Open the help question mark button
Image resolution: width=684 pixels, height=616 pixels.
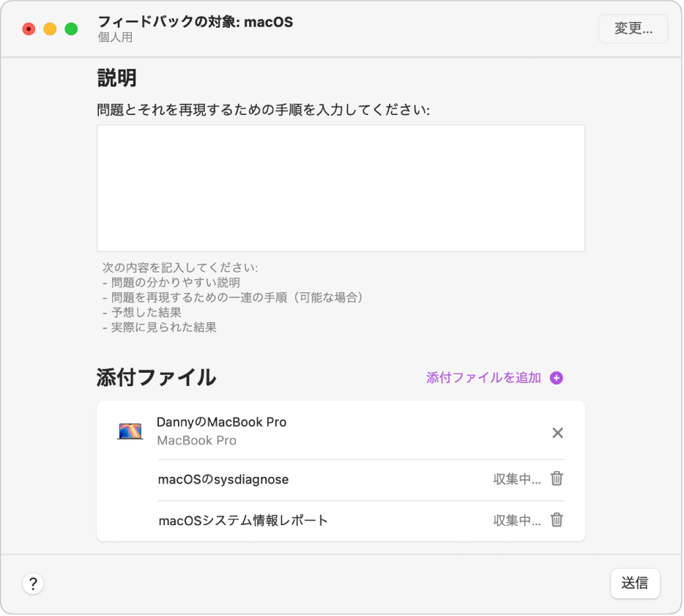tap(33, 585)
